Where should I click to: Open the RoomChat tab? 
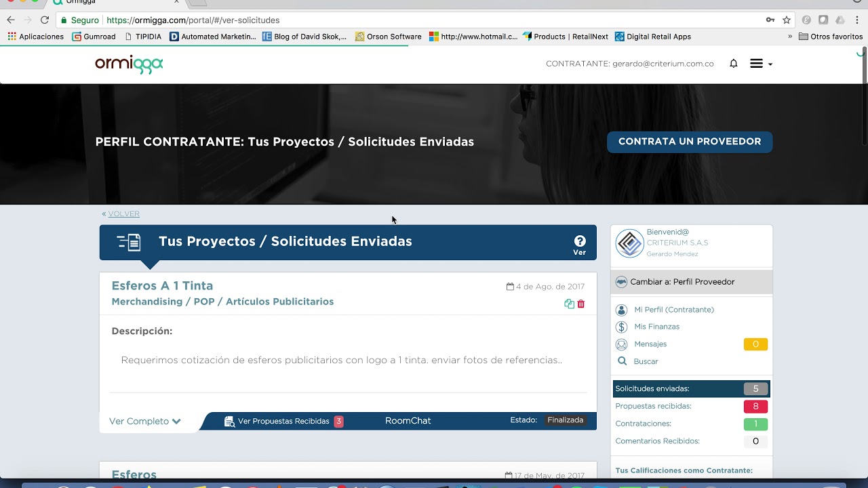(x=408, y=421)
